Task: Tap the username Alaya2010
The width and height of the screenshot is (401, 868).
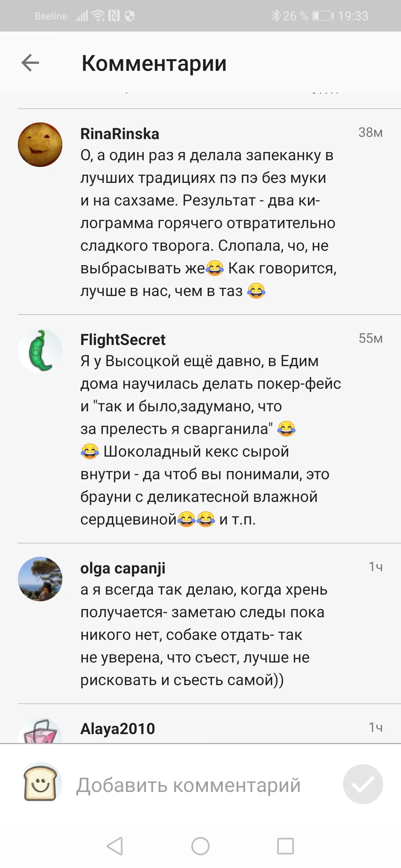Action: [117, 729]
